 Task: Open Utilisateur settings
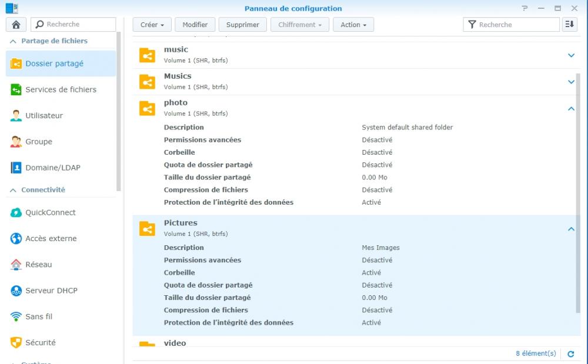pos(44,116)
